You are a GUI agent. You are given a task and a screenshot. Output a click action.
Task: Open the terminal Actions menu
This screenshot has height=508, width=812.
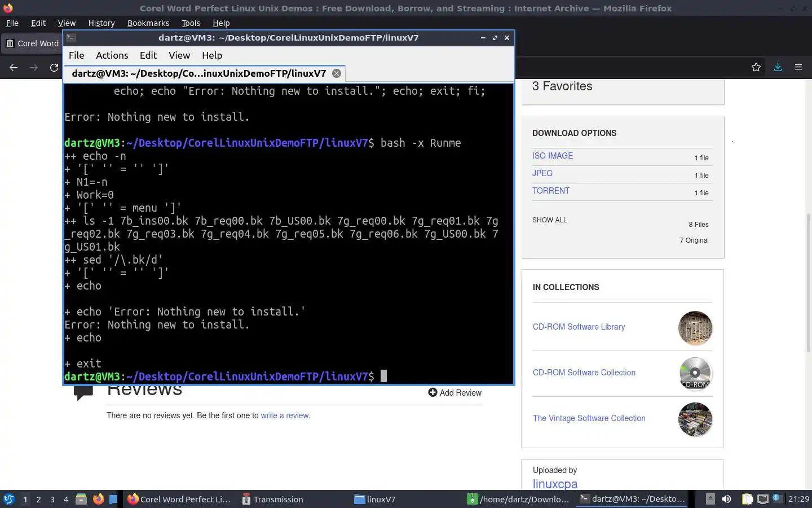[112, 55]
